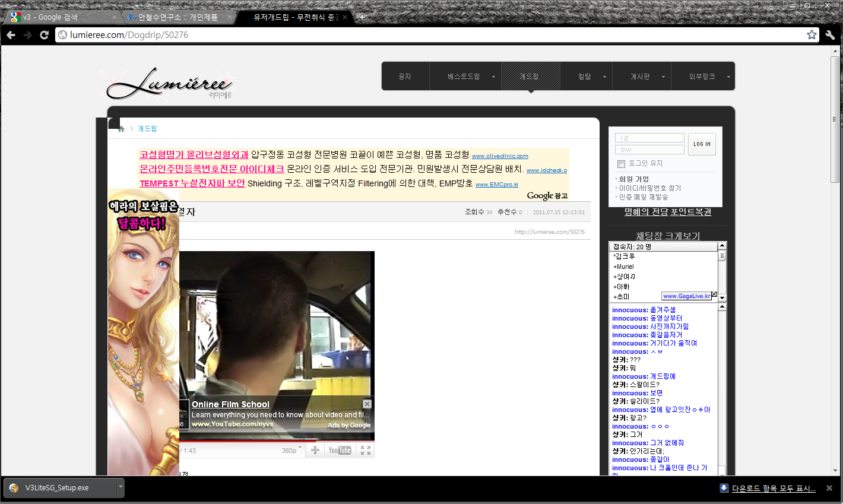This screenshot has height=504, width=843.
Task: Click the pw password field
Action: pyautogui.click(x=649, y=150)
